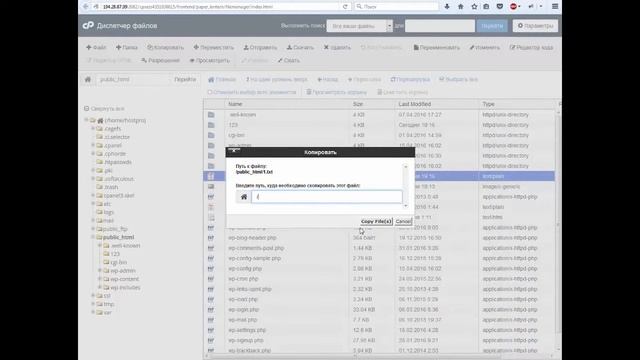Click the Копировать toolbar button

(x=165, y=47)
